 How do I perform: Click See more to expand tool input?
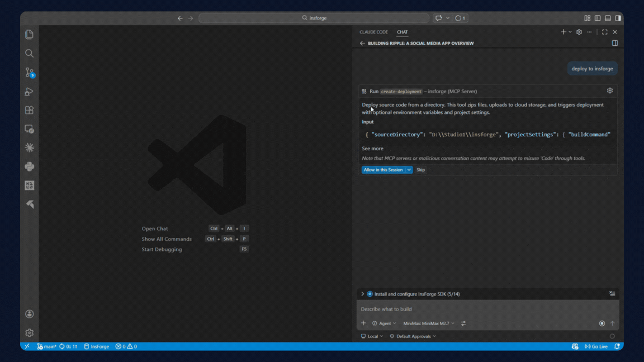point(372,149)
